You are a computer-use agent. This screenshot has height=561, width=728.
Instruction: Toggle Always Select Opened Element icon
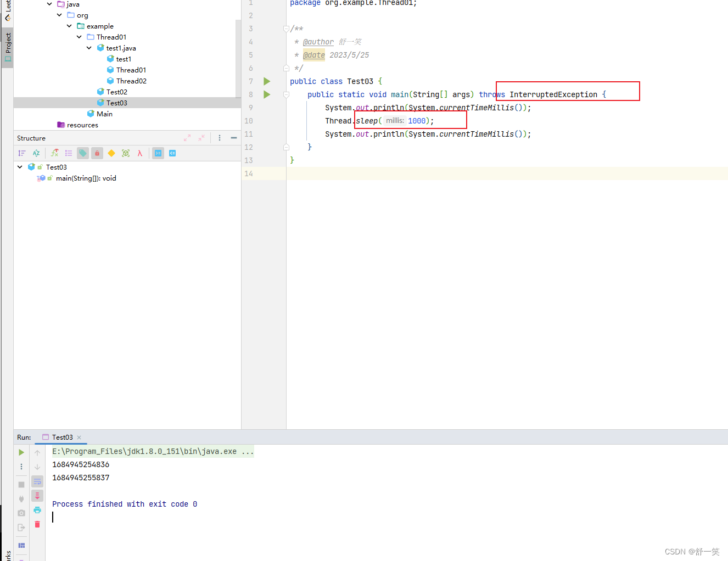click(158, 153)
